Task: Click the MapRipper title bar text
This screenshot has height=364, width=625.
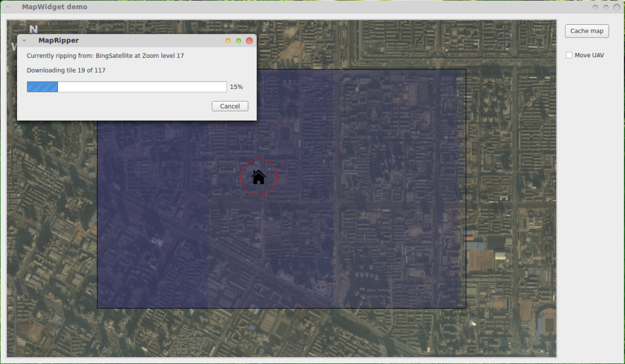Action: click(59, 41)
